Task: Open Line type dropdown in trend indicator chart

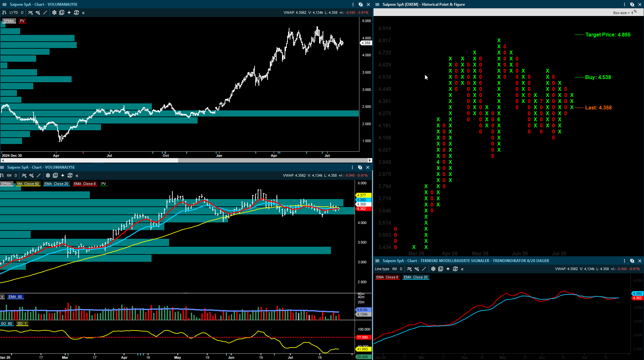Action: tap(382, 269)
